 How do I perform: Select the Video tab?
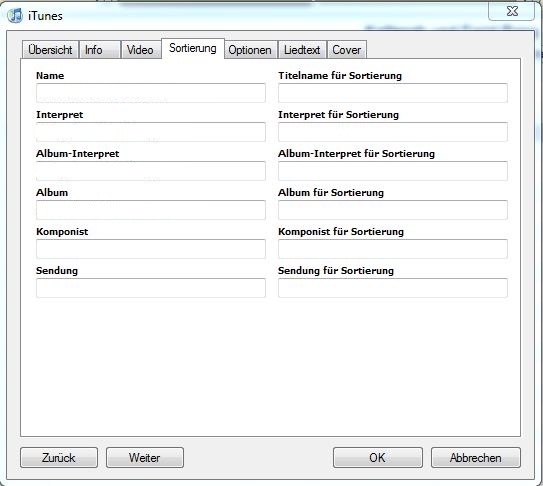pyautogui.click(x=141, y=50)
